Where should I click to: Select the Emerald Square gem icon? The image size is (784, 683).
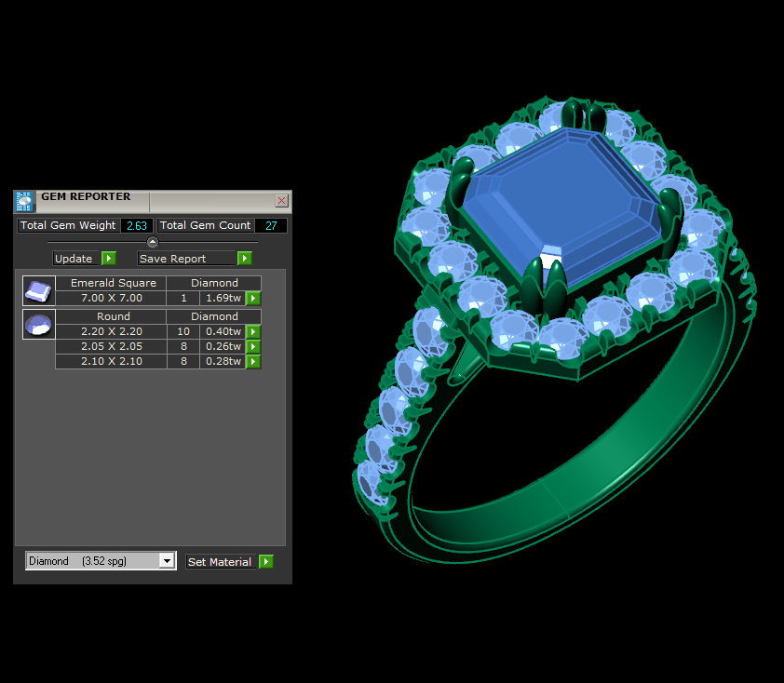[x=38, y=291]
